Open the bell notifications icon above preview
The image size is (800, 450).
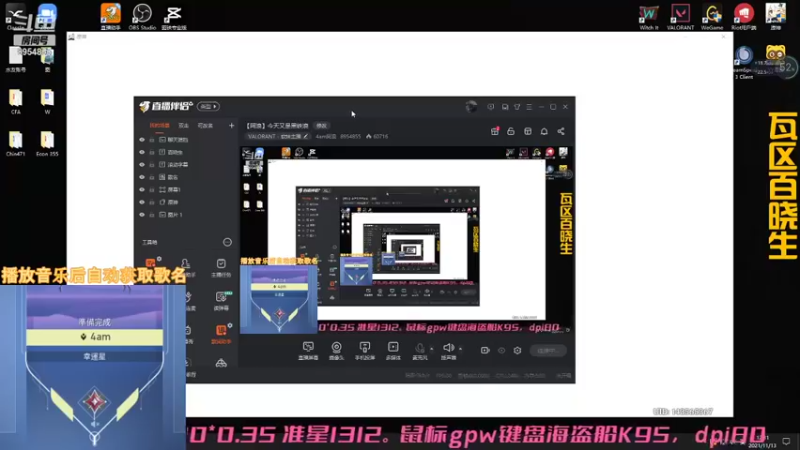[544, 131]
